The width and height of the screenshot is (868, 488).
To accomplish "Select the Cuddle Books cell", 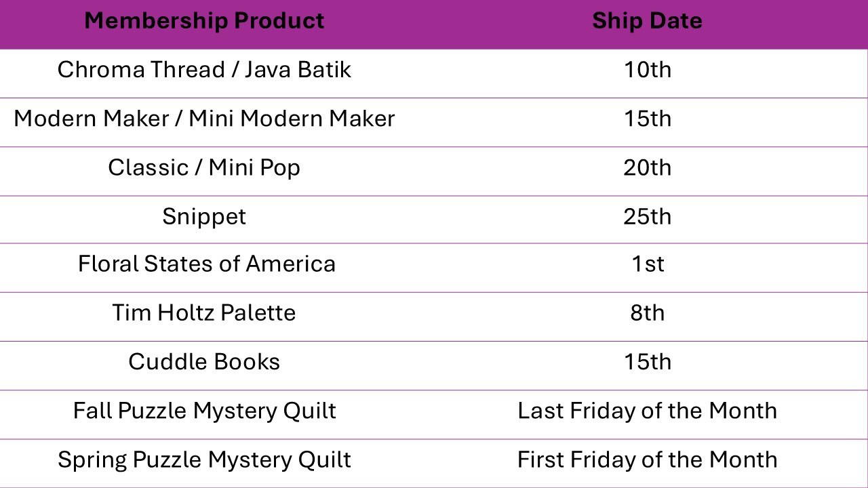I will click(204, 361).
